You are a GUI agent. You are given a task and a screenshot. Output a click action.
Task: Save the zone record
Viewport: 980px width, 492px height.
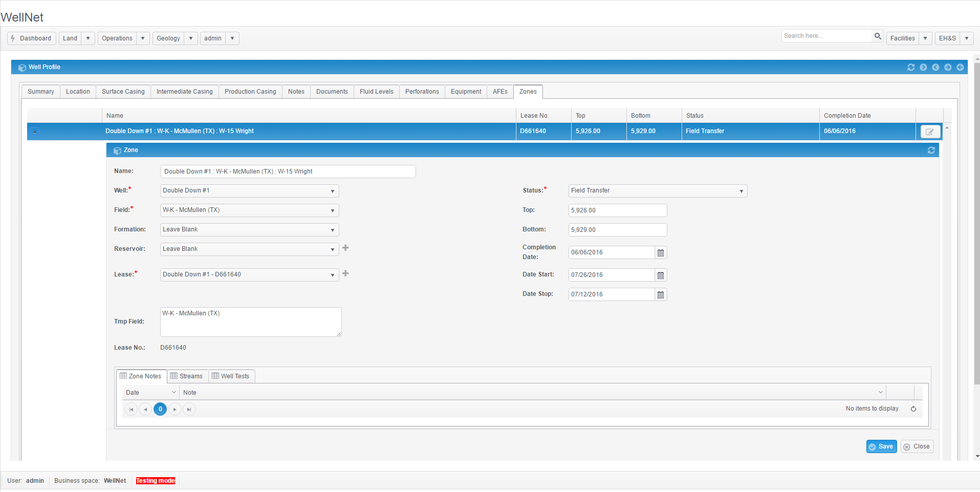click(881, 446)
